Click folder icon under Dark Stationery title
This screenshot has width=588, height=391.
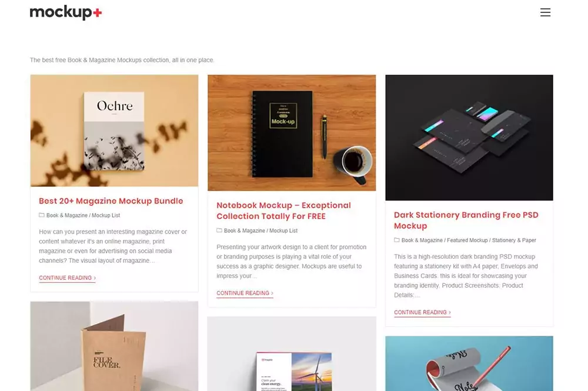pyautogui.click(x=396, y=240)
